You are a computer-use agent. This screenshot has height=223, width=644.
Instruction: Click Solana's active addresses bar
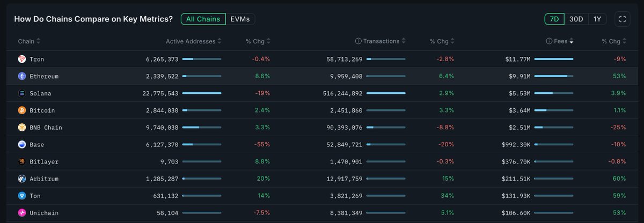tap(202, 93)
